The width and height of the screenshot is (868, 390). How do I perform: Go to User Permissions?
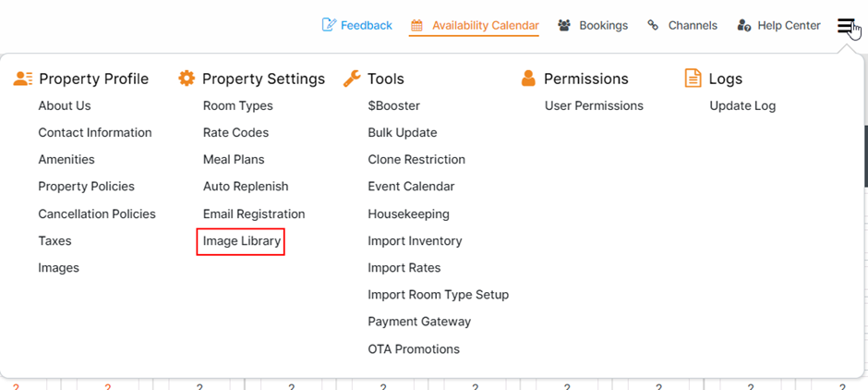pos(594,105)
